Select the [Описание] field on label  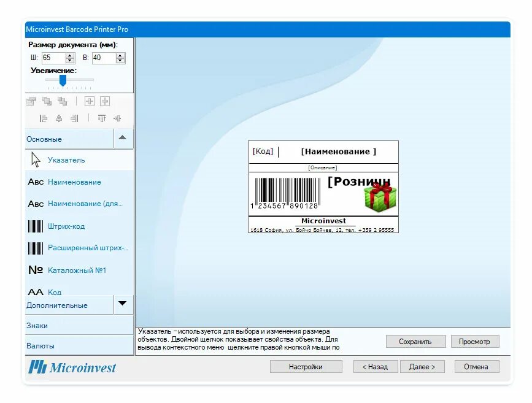click(x=323, y=167)
